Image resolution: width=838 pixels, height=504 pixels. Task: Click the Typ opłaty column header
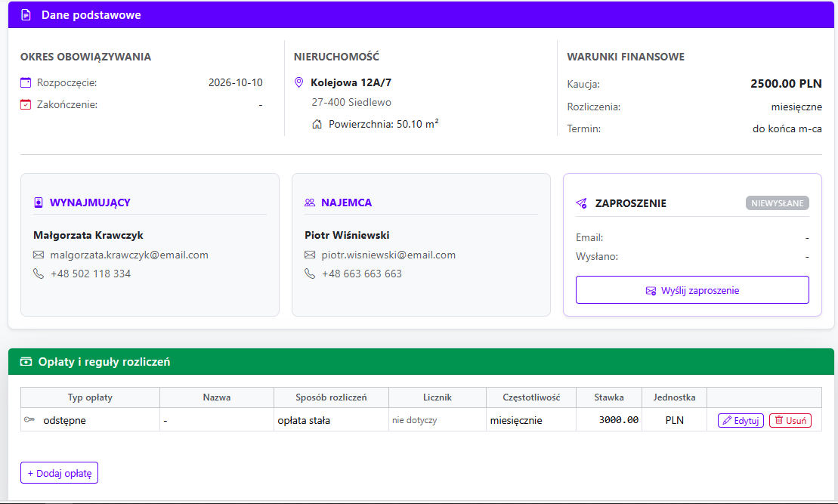tap(91, 397)
